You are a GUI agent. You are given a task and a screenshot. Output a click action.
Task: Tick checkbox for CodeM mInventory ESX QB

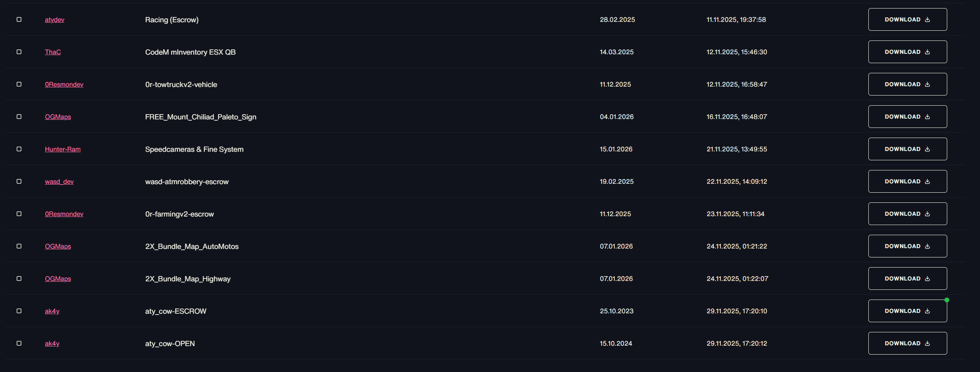pyautogui.click(x=19, y=52)
